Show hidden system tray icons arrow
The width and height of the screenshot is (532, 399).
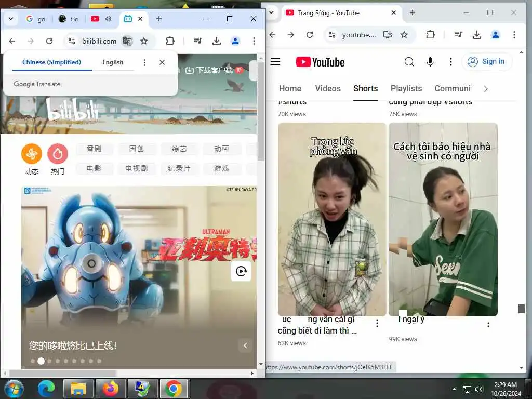[x=454, y=389]
